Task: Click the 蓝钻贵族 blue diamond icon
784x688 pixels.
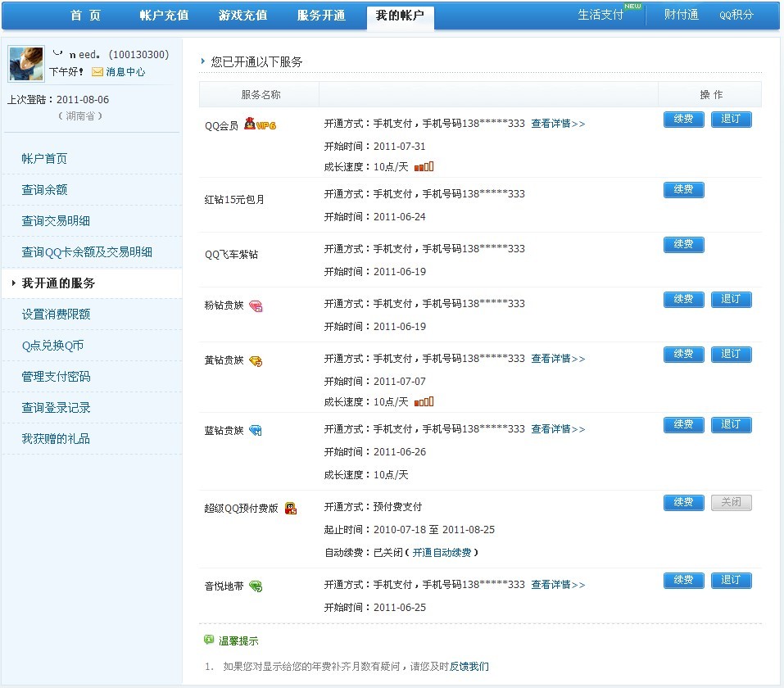Action: (x=256, y=431)
